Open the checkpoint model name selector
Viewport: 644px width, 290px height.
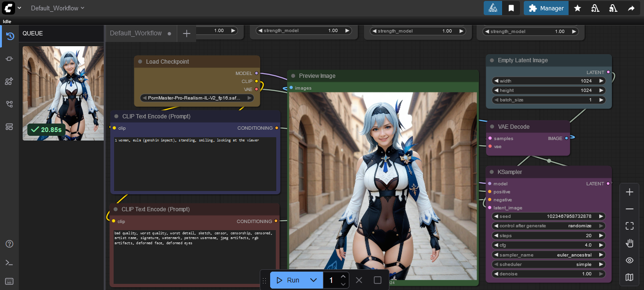point(197,98)
